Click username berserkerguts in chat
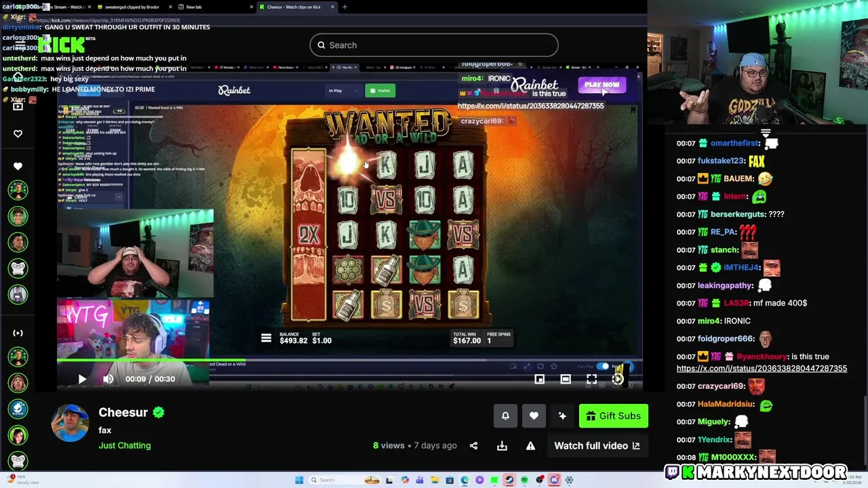This screenshot has height=488, width=868. click(x=738, y=214)
